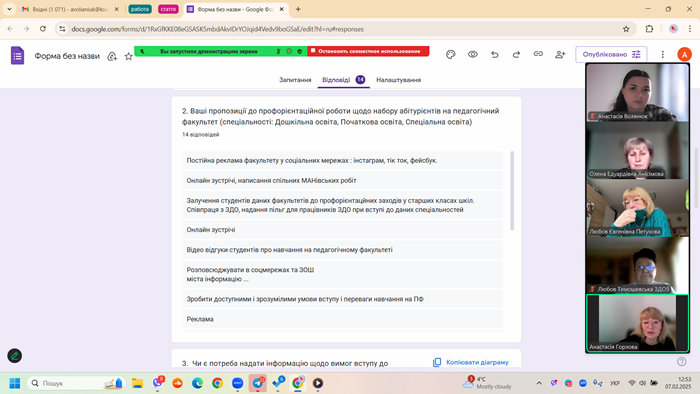
Task: Select response 'Зробити доступними і зрозумілими умови вступу'
Action: tap(342, 299)
